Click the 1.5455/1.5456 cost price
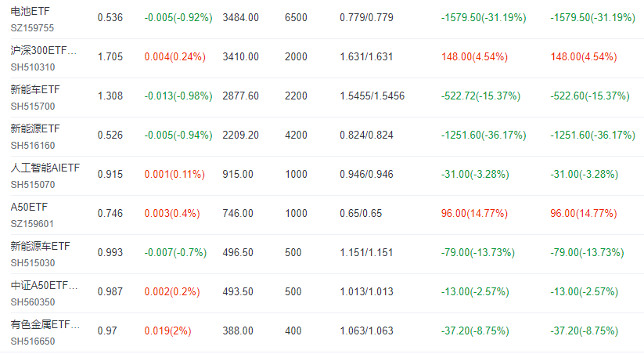Image resolution: width=644 pixels, height=354 pixels. pos(372,96)
